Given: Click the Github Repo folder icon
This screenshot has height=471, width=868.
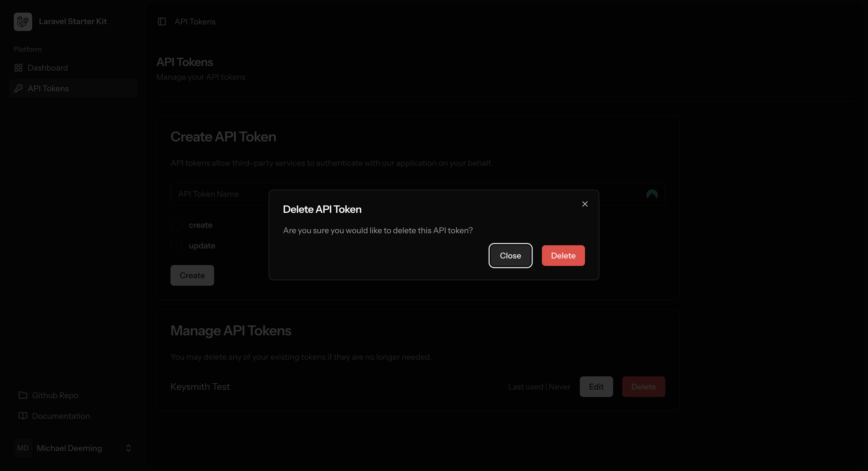Looking at the screenshot, I should click(23, 395).
